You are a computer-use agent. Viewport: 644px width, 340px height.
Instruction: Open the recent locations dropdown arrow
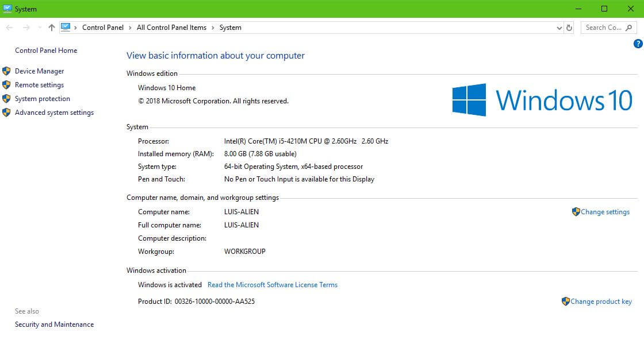40,28
